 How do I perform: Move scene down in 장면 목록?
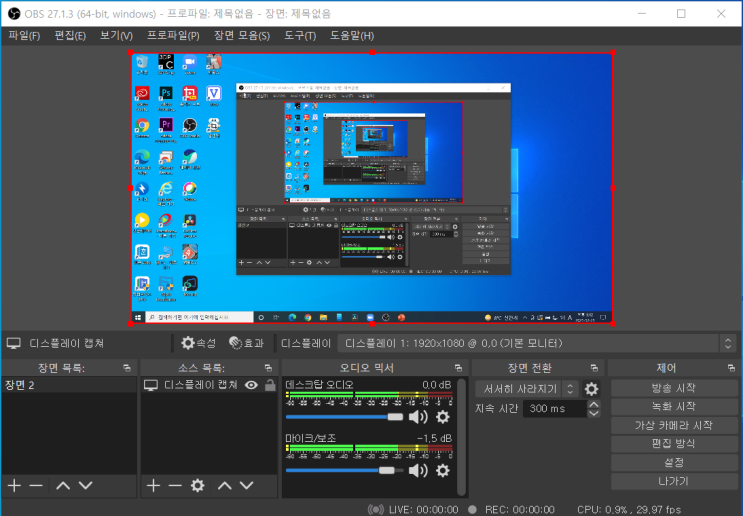click(85, 486)
